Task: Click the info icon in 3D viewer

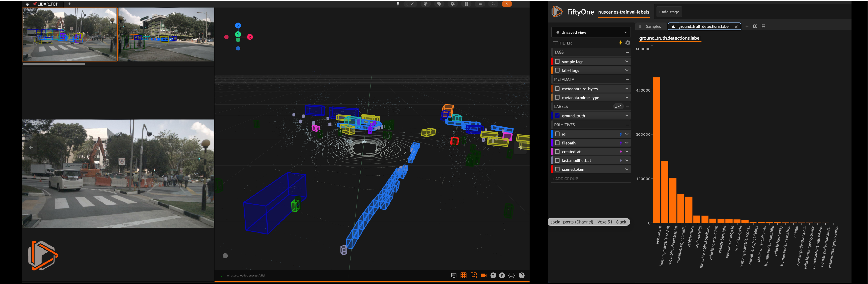Action: (225, 256)
